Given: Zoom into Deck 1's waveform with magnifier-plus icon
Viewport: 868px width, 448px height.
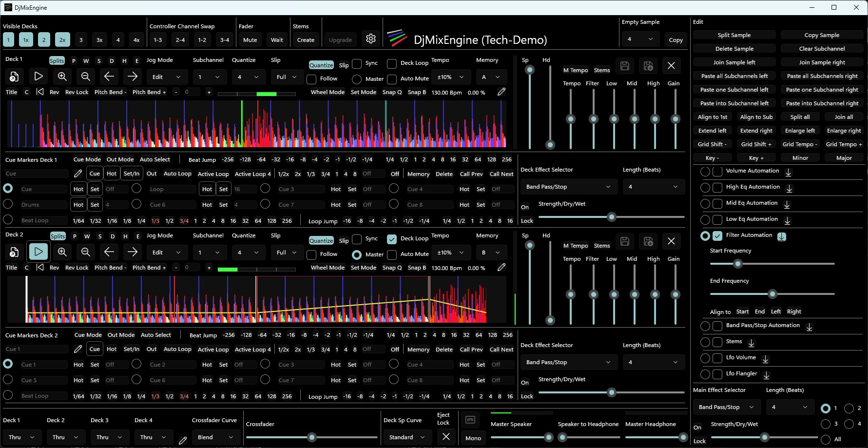Looking at the screenshot, I should (62, 76).
